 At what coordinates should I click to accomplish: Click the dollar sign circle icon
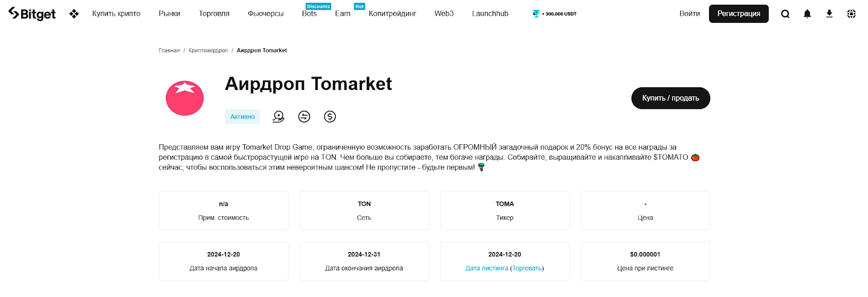[x=330, y=117]
